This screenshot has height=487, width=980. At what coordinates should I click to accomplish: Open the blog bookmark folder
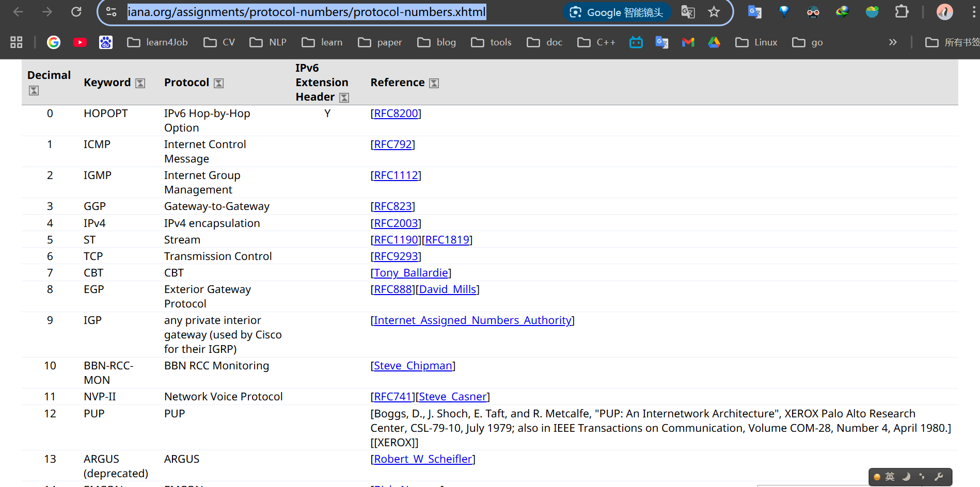point(437,42)
